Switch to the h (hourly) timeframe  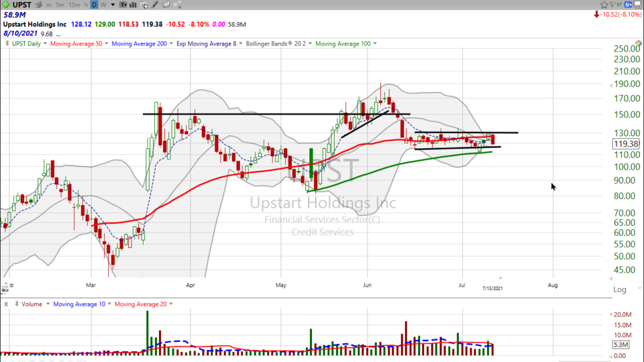click(87, 5)
